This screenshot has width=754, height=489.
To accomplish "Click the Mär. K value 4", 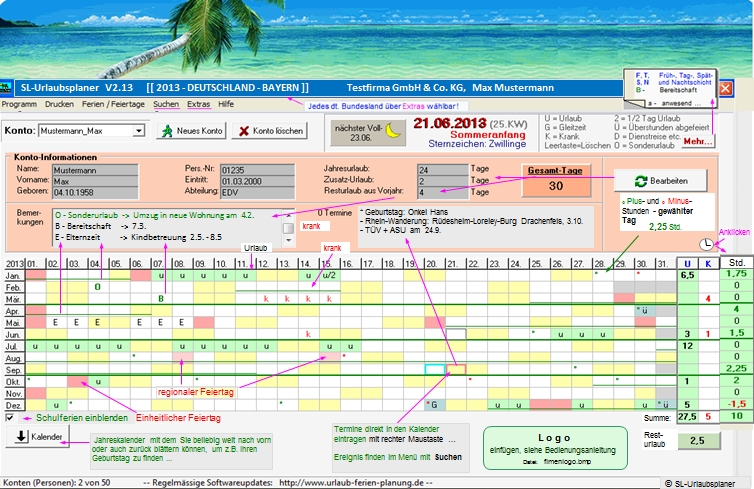I will click(708, 299).
